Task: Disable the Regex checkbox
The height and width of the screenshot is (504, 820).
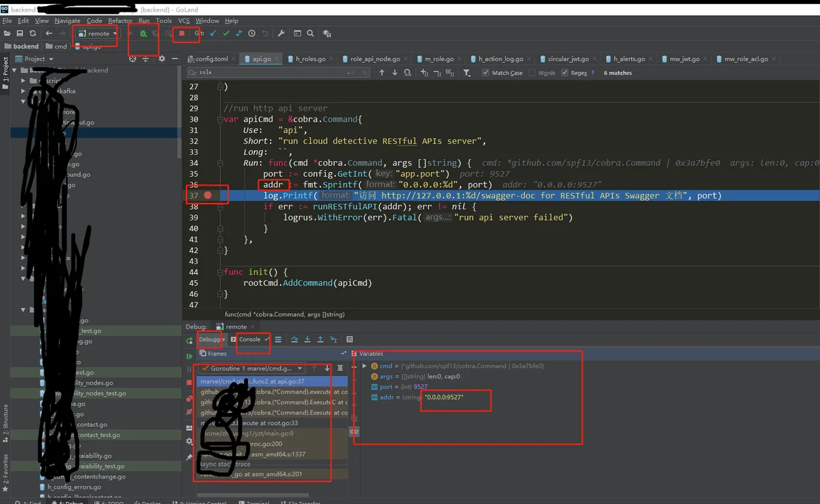Action: click(565, 73)
